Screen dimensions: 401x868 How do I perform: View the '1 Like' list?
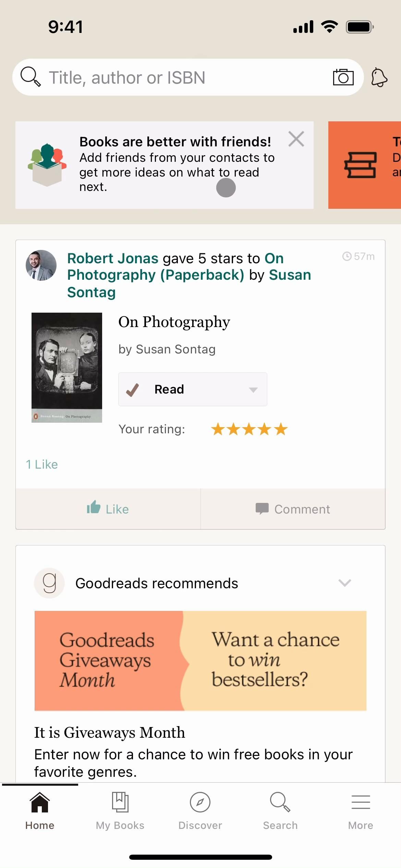42,465
